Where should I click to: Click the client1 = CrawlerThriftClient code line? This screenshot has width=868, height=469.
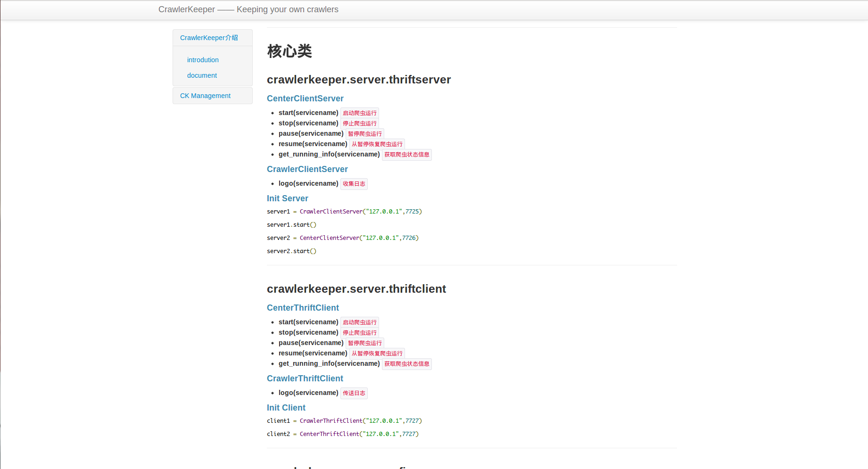click(344, 421)
